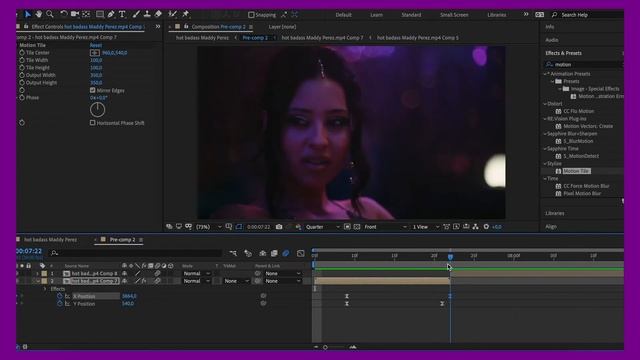Select the Selection arrow tool
640x360 pixels.
click(28, 14)
